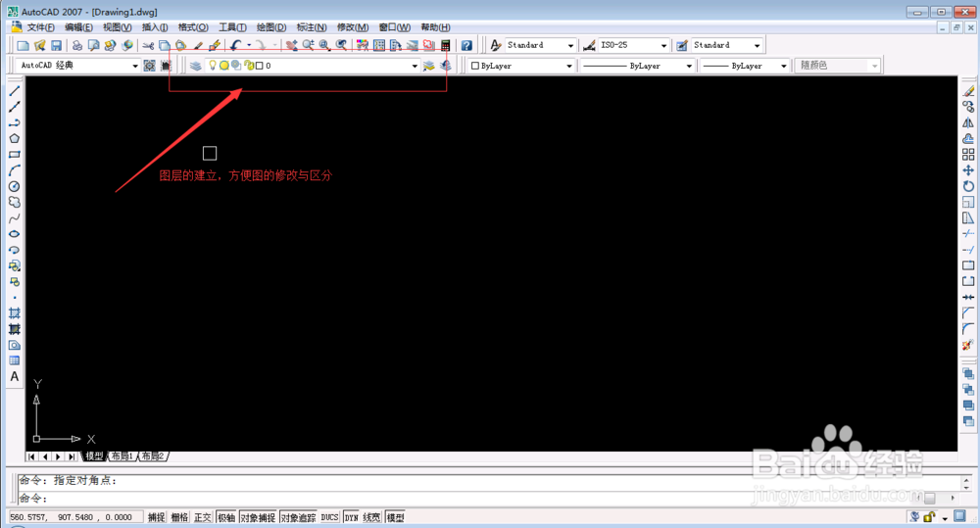
Task: Toggle 对象追踪 object snap tracking
Action: pos(298,517)
